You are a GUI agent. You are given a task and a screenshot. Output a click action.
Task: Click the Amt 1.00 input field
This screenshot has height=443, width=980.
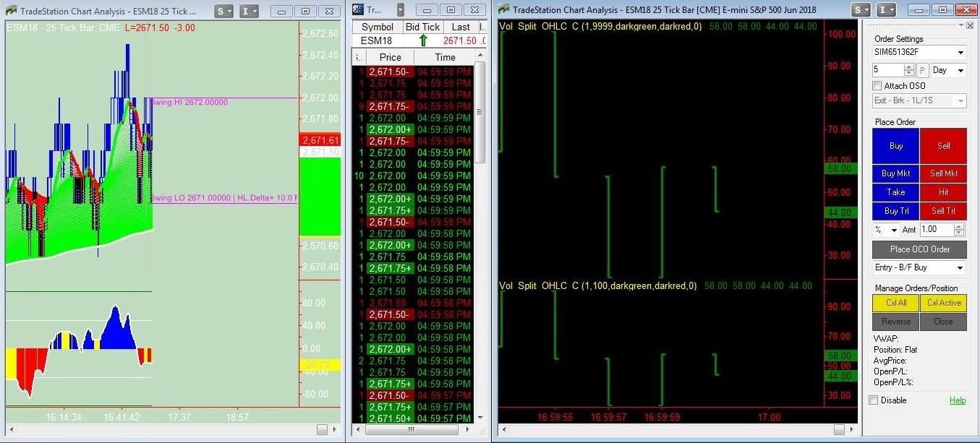937,230
